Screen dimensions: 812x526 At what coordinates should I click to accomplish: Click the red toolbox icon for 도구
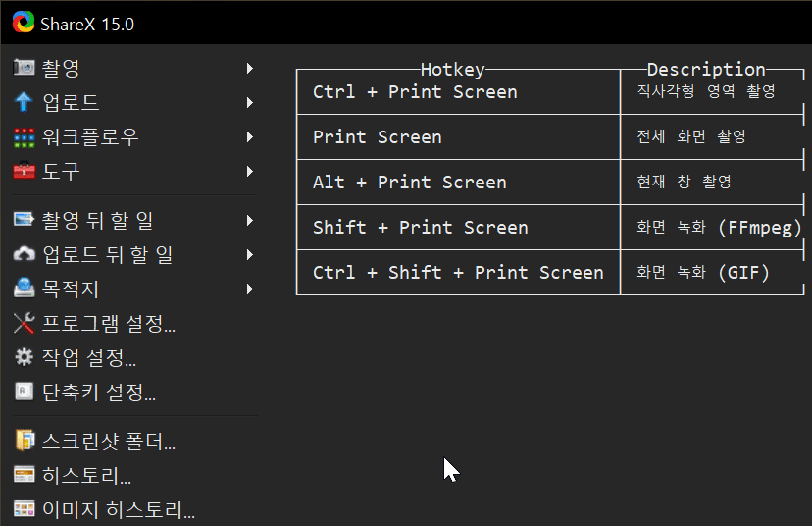point(24,171)
